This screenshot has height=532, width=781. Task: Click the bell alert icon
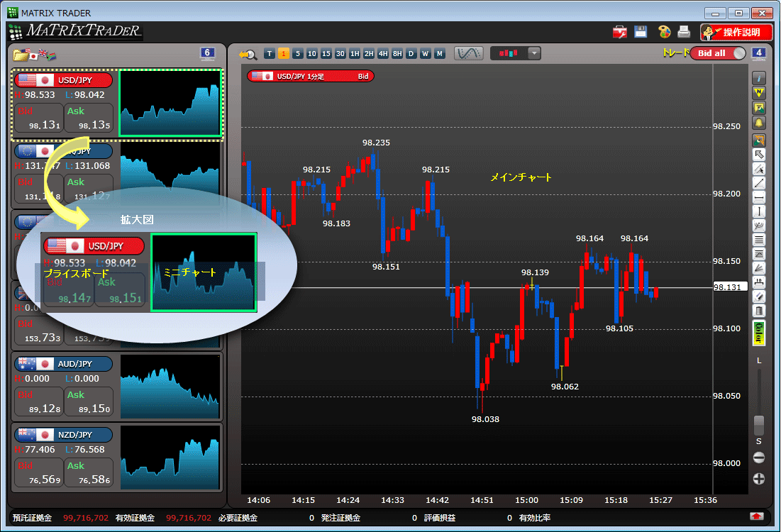click(758, 123)
